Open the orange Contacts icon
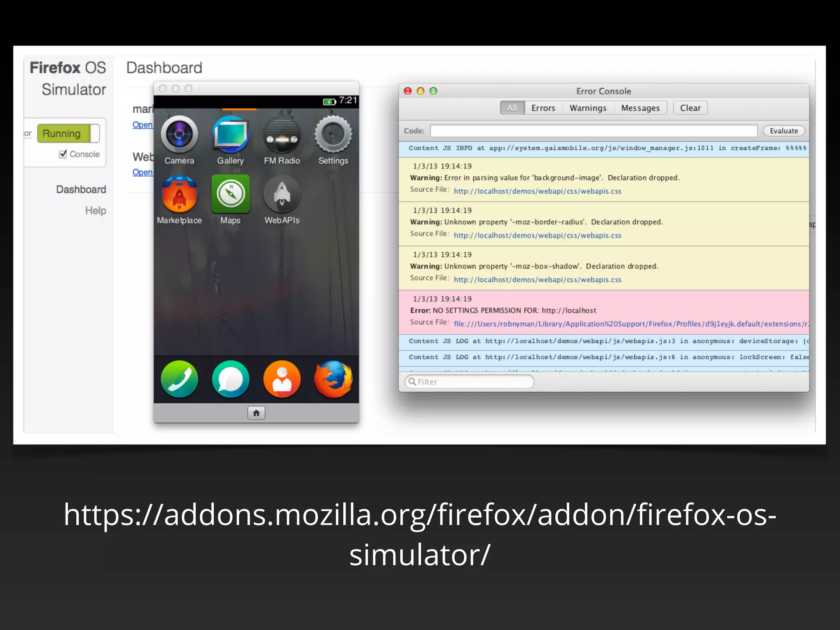Screen dimensions: 840x630 282,379
